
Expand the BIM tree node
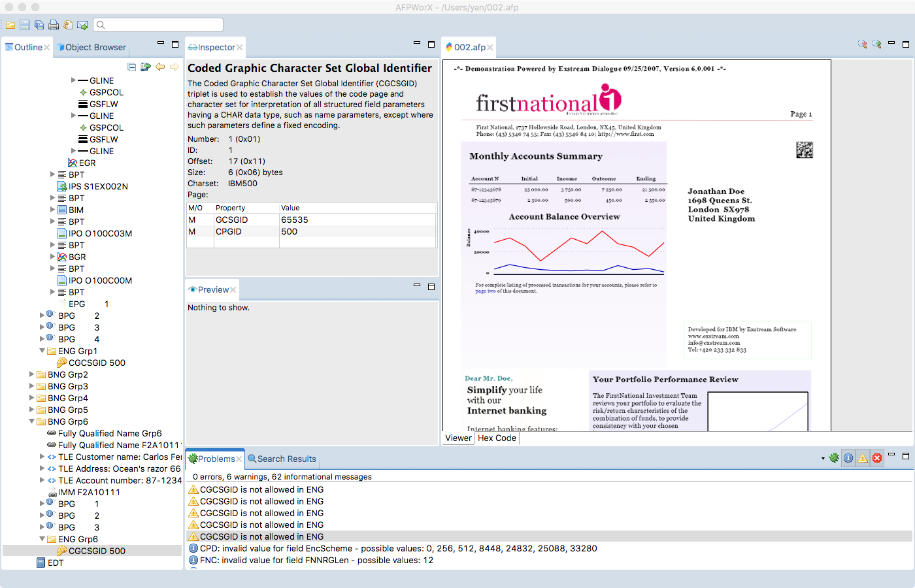53,210
